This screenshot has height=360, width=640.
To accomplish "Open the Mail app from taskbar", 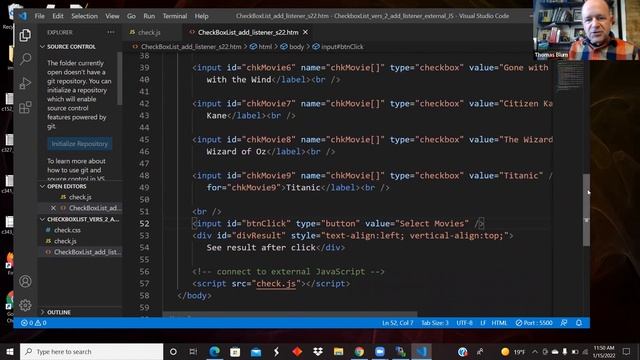I will [256, 351].
